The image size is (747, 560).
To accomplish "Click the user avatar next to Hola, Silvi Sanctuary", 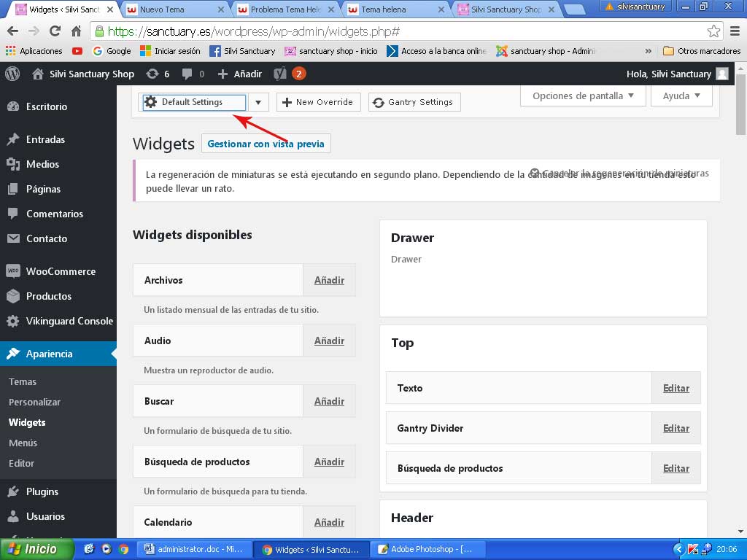I will [722, 74].
